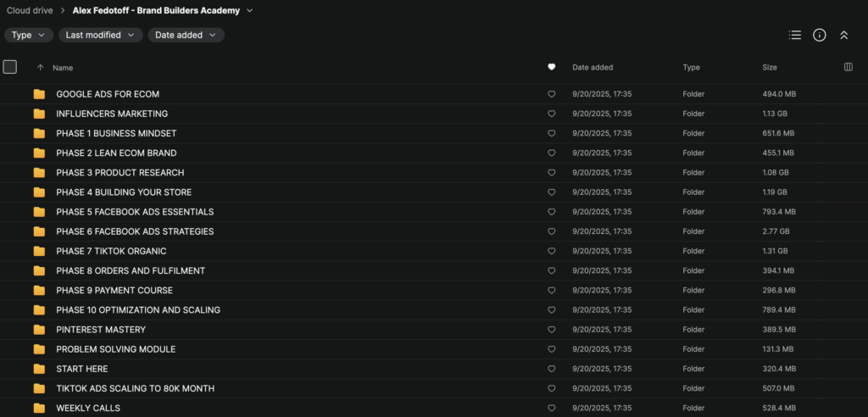The image size is (868, 417).
Task: Tick the select-all checkbox
Action: pos(10,67)
